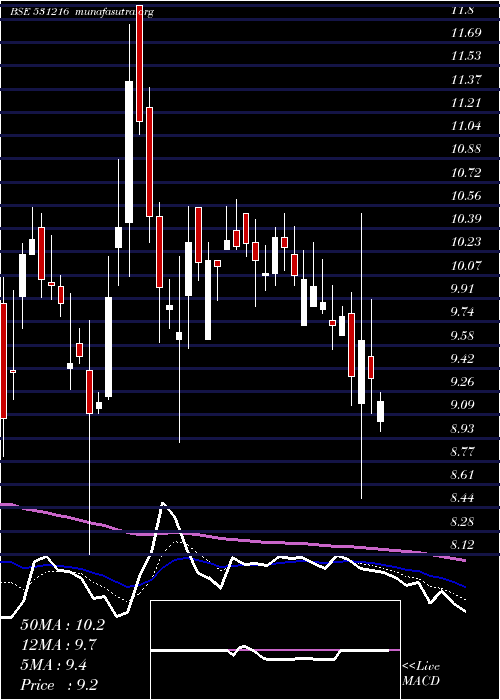Click the last white candlestick near 9.09
The height and width of the screenshot is (700, 500).
(x=380, y=411)
